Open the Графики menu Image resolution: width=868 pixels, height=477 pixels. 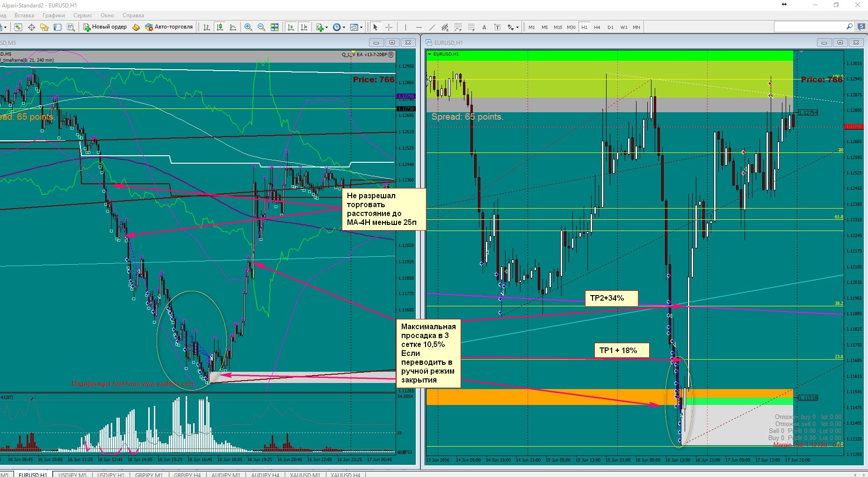[x=54, y=15]
